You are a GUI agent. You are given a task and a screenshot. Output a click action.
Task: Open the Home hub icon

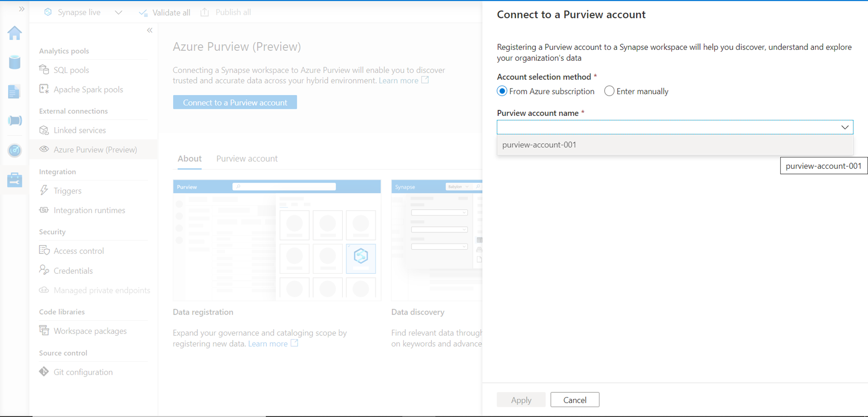(x=15, y=33)
